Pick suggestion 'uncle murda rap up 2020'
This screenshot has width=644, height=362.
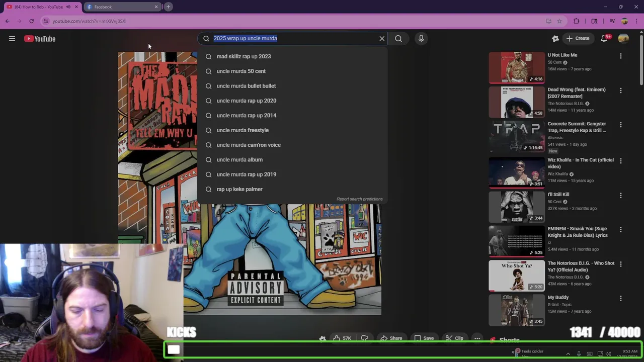tap(293, 101)
